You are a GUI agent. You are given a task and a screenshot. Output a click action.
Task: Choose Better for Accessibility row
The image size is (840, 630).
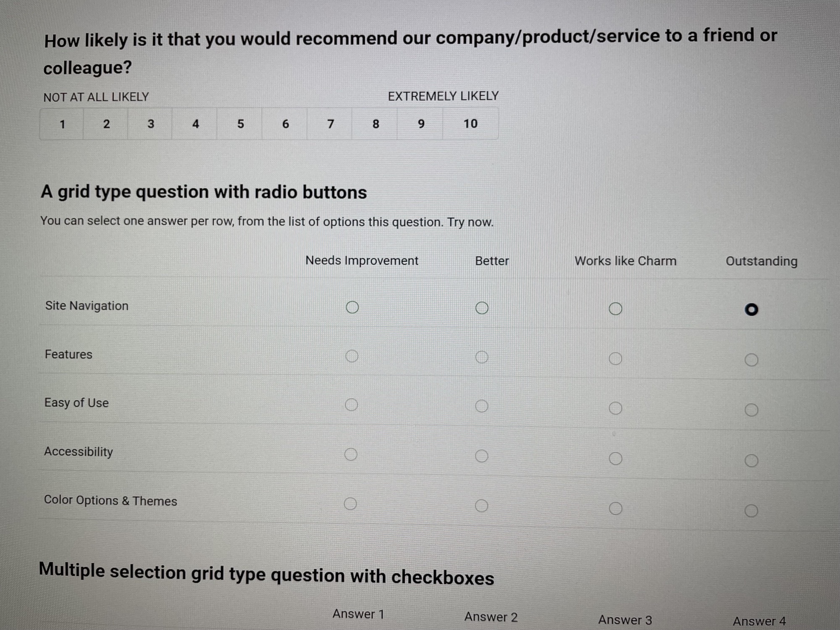pyautogui.click(x=481, y=456)
